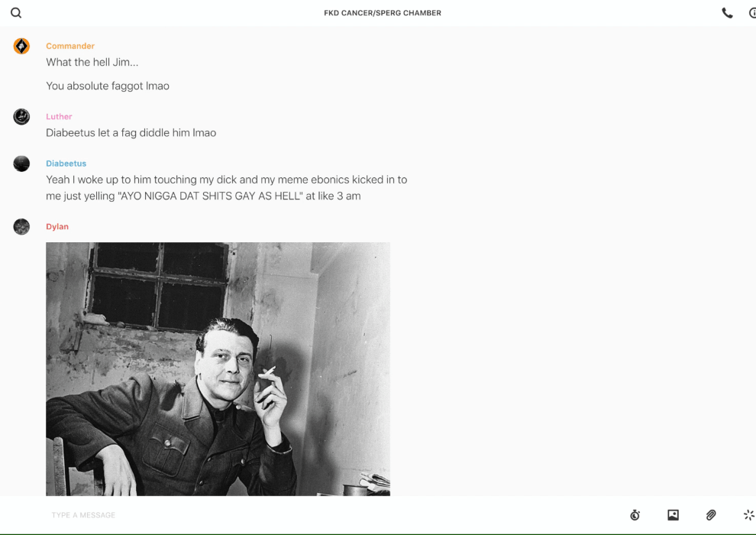Start a voice call with phone icon
Image resolution: width=756 pixels, height=535 pixels.
pos(727,13)
